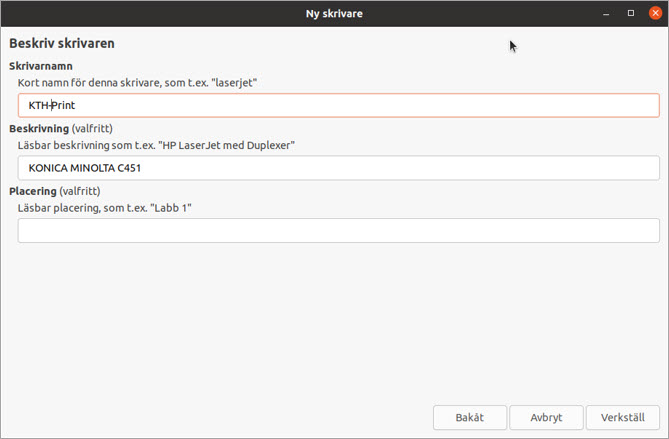Click the hint text mentioning "laserjet"
The width and height of the screenshot is (669, 439).
tap(138, 82)
